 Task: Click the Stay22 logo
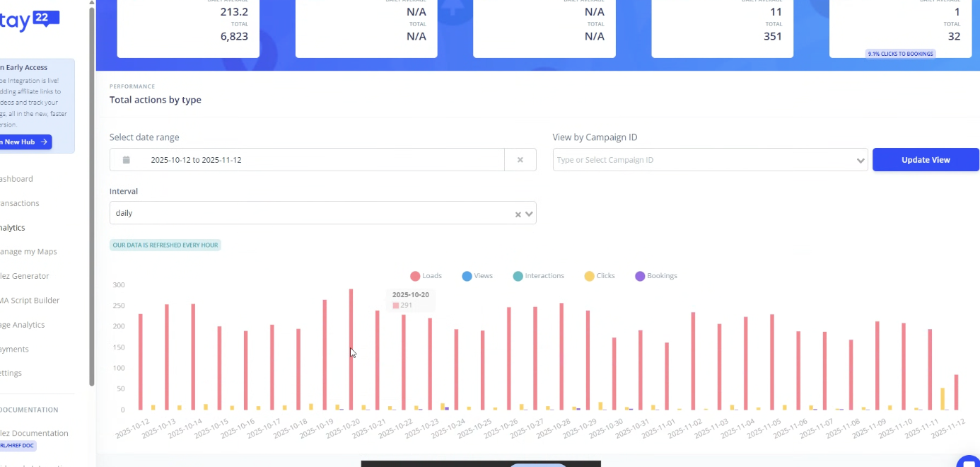(x=30, y=20)
